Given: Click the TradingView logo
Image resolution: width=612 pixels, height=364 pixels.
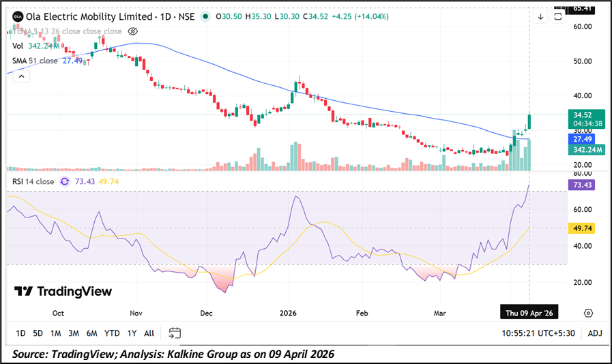Looking at the screenshot, I should click(63, 292).
